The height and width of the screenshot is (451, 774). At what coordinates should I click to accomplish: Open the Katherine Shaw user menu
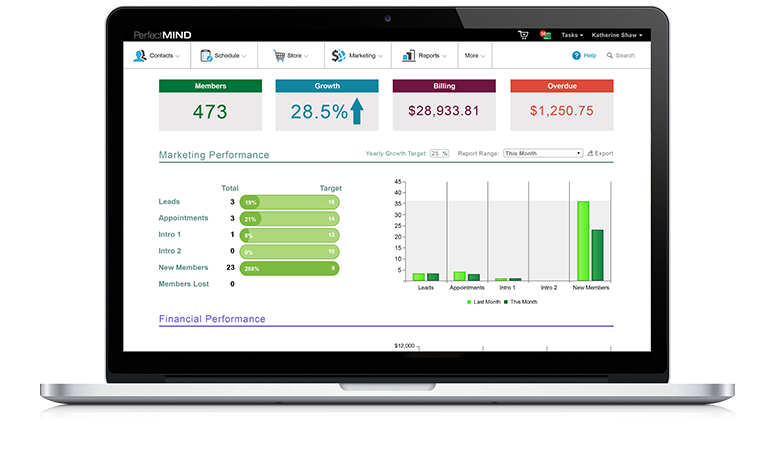[x=617, y=35]
